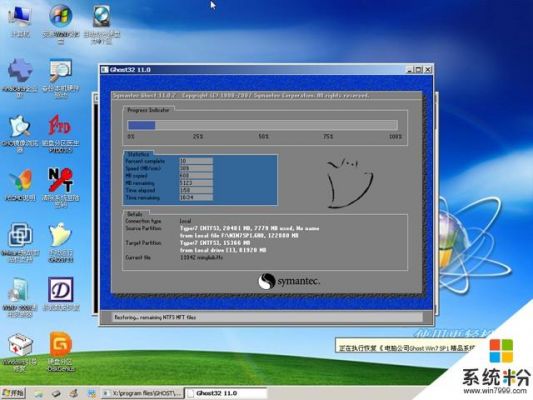Maximize the Ghost32 11.0 window
The image size is (533, 400).
click(x=418, y=70)
